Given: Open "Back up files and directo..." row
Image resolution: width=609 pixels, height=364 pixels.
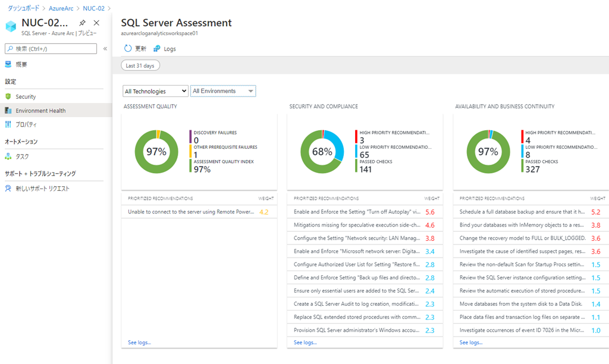Looking at the screenshot, I should 365,278.
